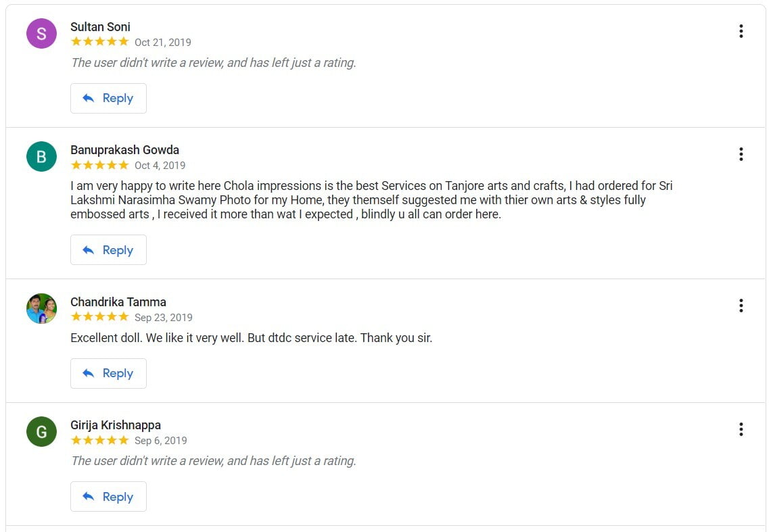Open Chandrika Tamma's profile photo
The width and height of the screenshot is (771, 532).
coord(41,309)
